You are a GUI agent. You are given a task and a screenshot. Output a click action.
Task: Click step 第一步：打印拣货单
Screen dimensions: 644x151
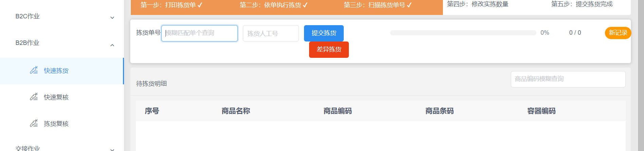click(172, 5)
